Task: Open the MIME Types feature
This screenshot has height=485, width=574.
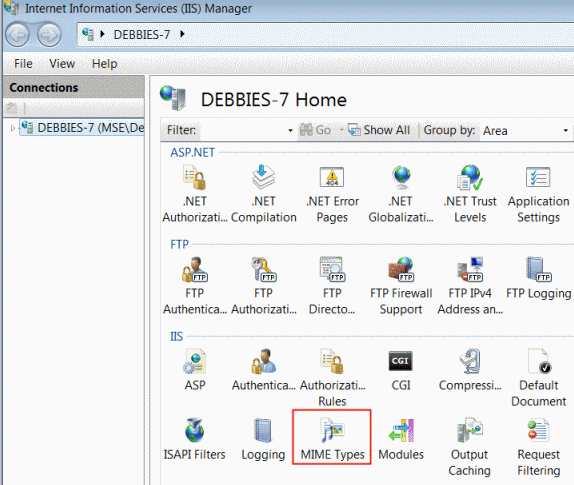Action: (332, 438)
